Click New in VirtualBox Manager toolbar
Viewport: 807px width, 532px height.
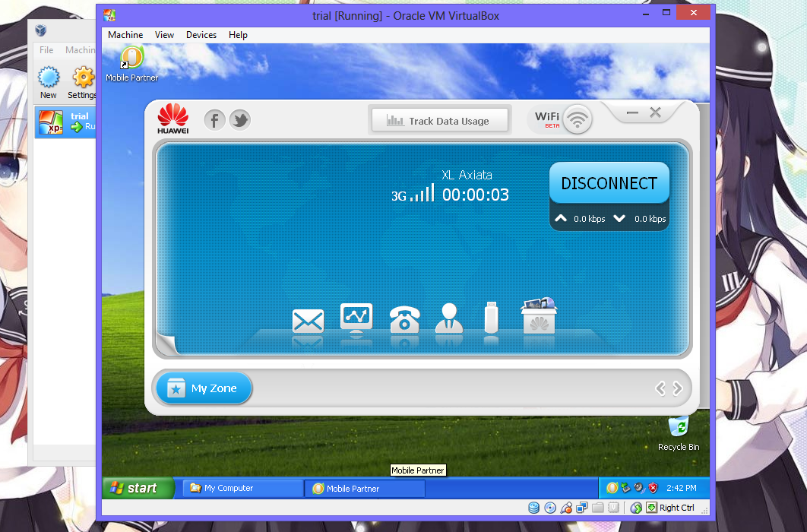pyautogui.click(x=49, y=82)
